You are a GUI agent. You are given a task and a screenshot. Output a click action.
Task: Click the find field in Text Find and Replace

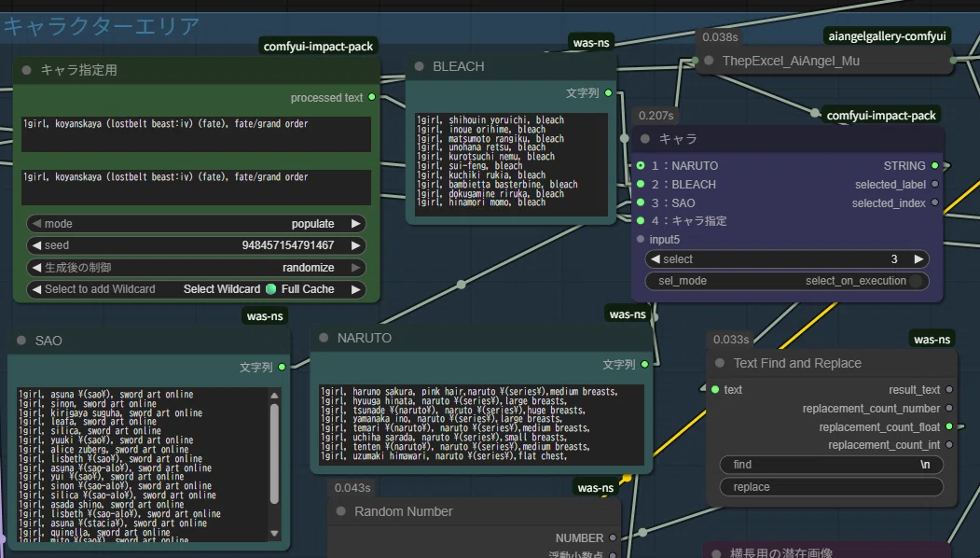(831, 464)
